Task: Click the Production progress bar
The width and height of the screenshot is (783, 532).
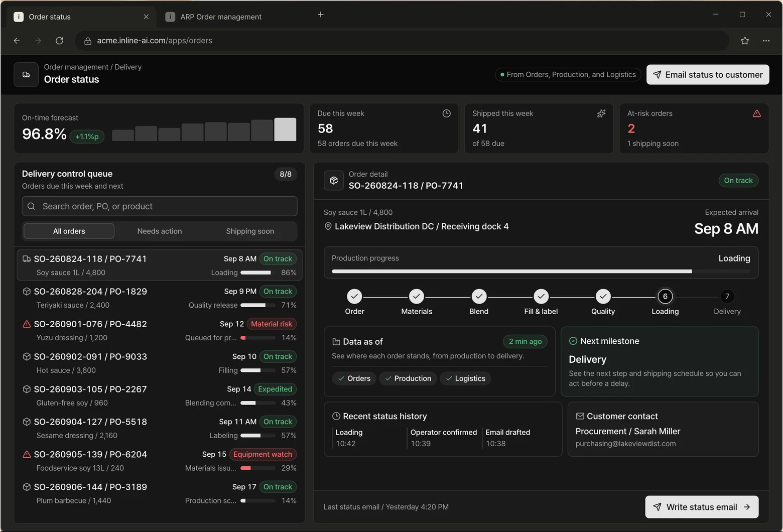Action: tap(541, 272)
